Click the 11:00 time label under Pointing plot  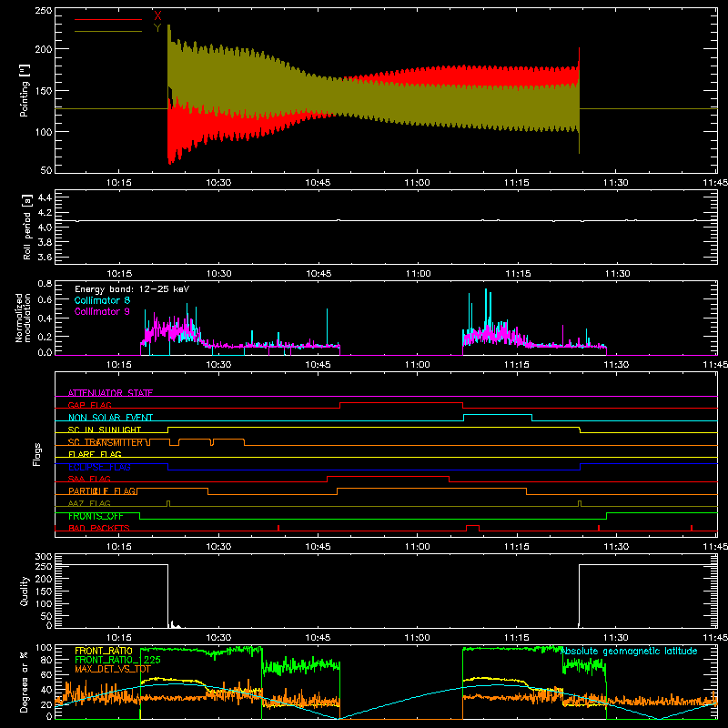click(x=418, y=183)
